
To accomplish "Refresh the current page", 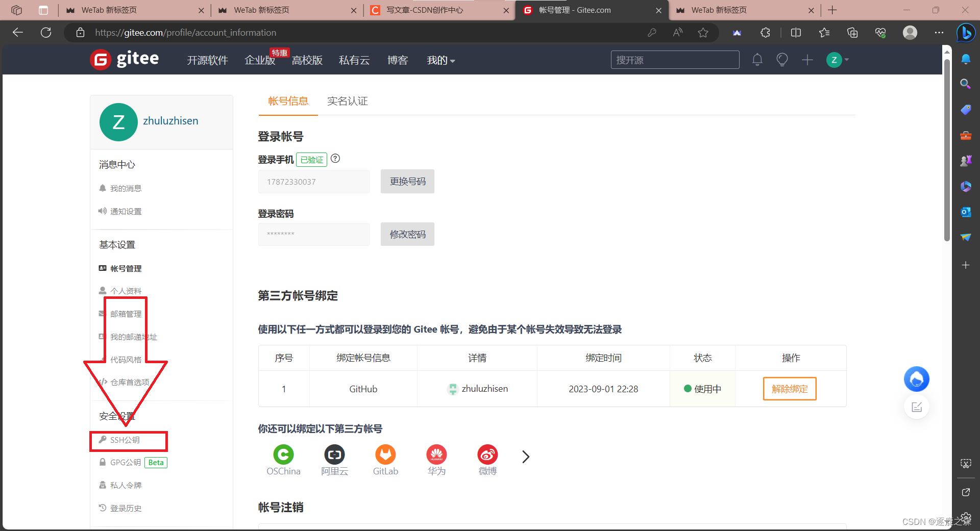I will click(x=46, y=32).
